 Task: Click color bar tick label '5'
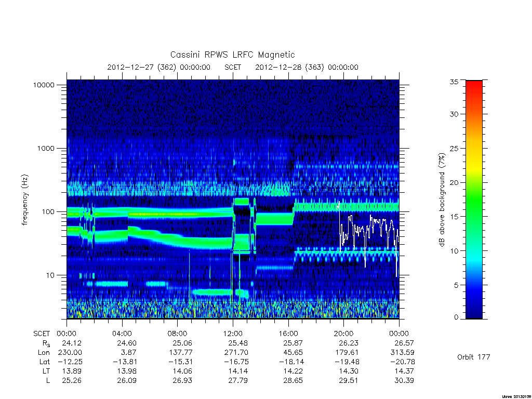coord(456,285)
